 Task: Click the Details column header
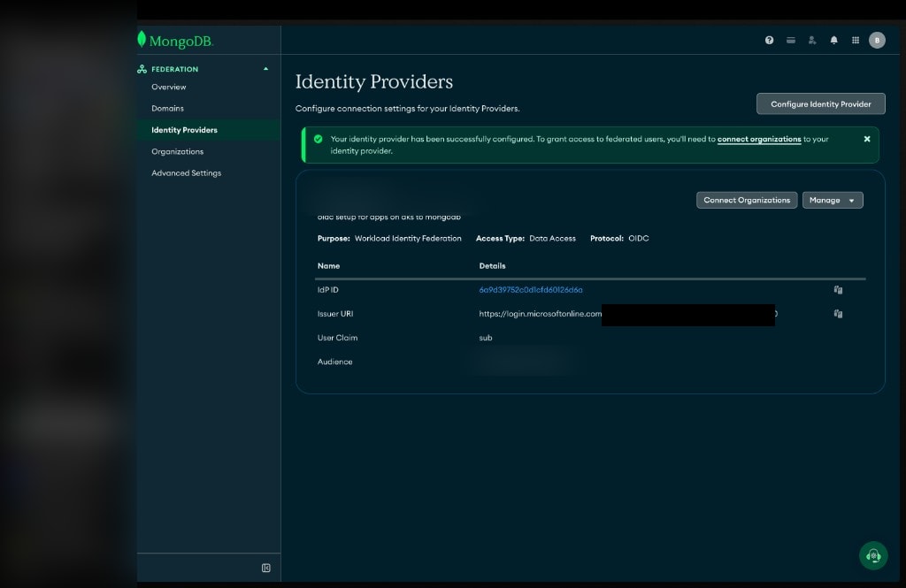(x=492, y=265)
